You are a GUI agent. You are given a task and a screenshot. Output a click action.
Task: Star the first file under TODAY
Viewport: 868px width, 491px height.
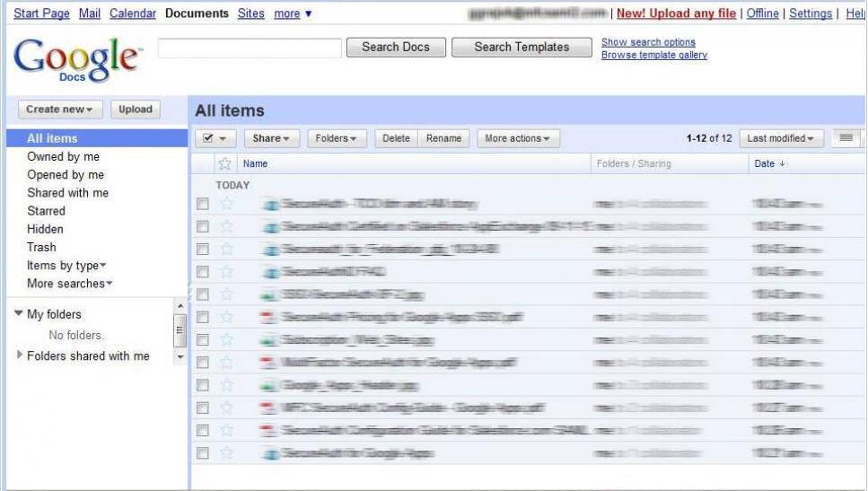click(226, 205)
